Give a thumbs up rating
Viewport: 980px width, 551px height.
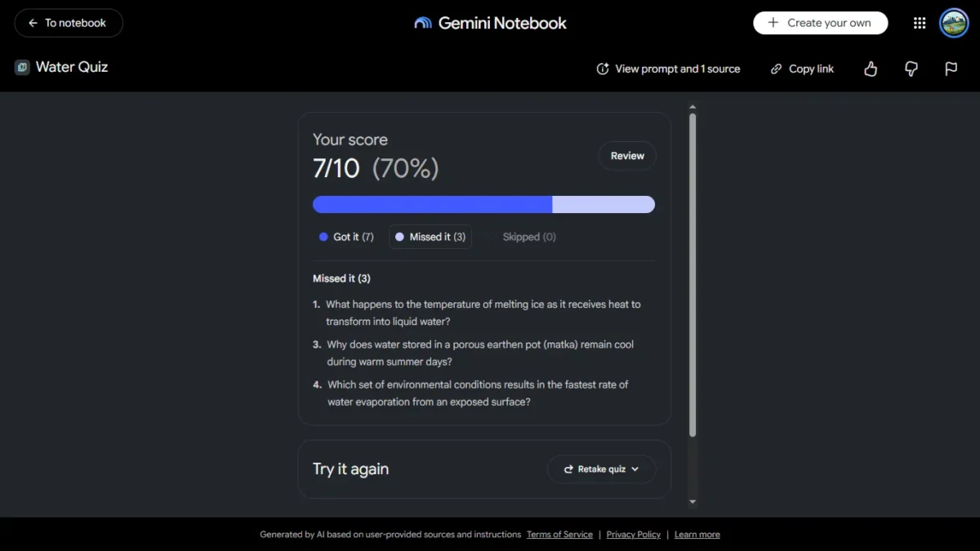tap(871, 69)
